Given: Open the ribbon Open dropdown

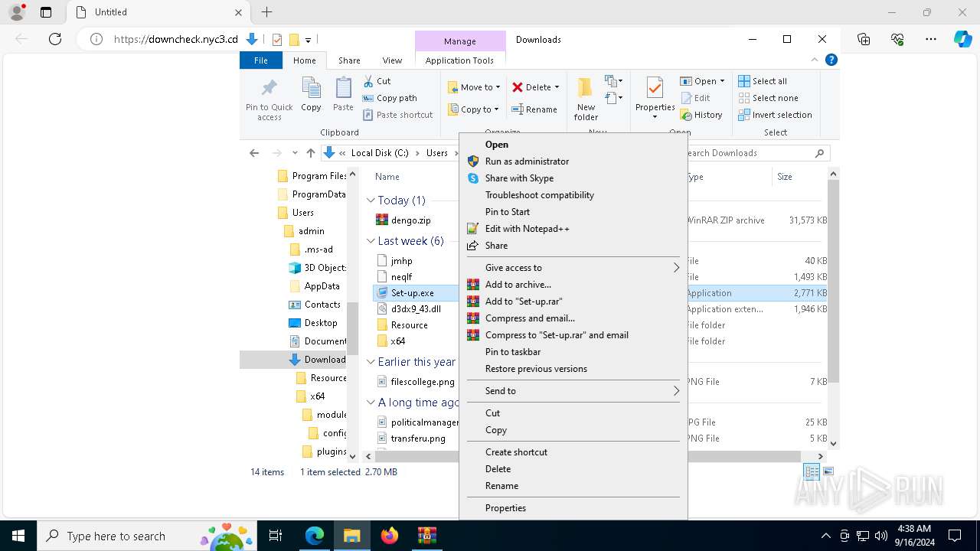Looking at the screenshot, I should (702, 81).
